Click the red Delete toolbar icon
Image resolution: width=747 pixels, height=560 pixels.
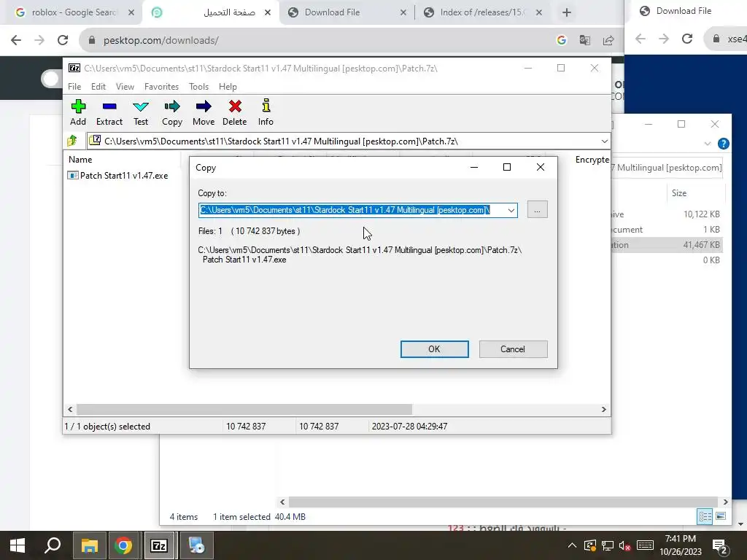click(x=235, y=112)
